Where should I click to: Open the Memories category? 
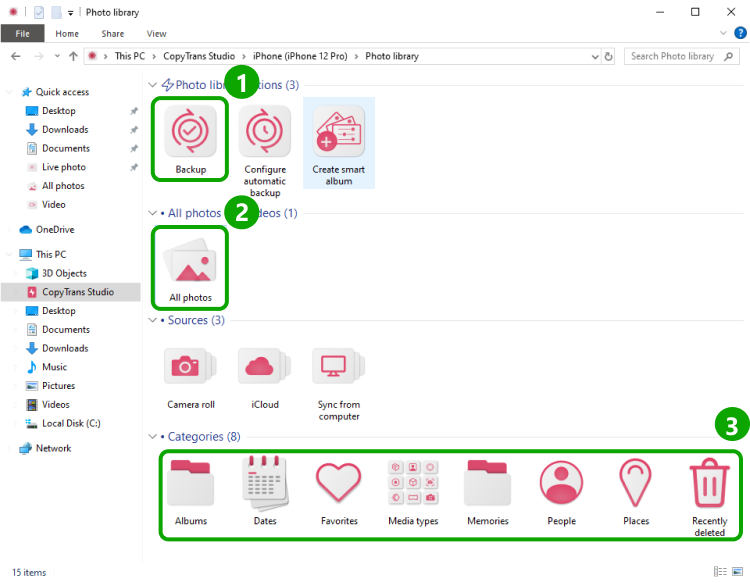(487, 483)
